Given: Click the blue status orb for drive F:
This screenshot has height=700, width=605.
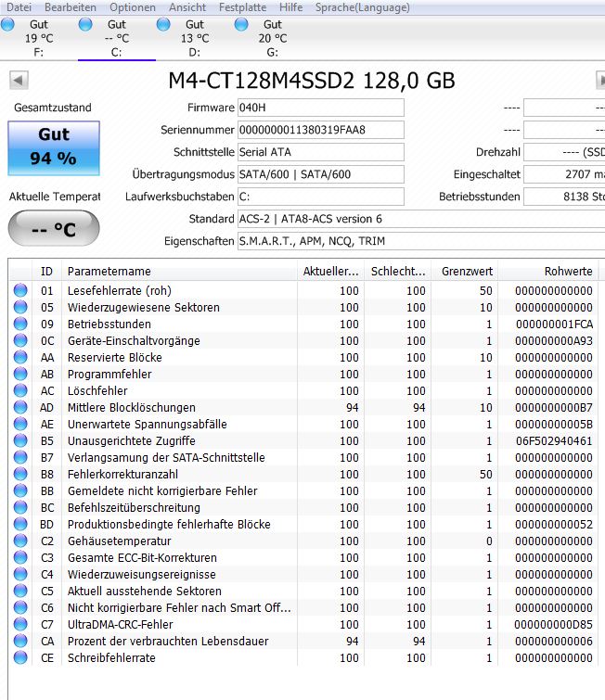Looking at the screenshot, I should click(7, 24).
